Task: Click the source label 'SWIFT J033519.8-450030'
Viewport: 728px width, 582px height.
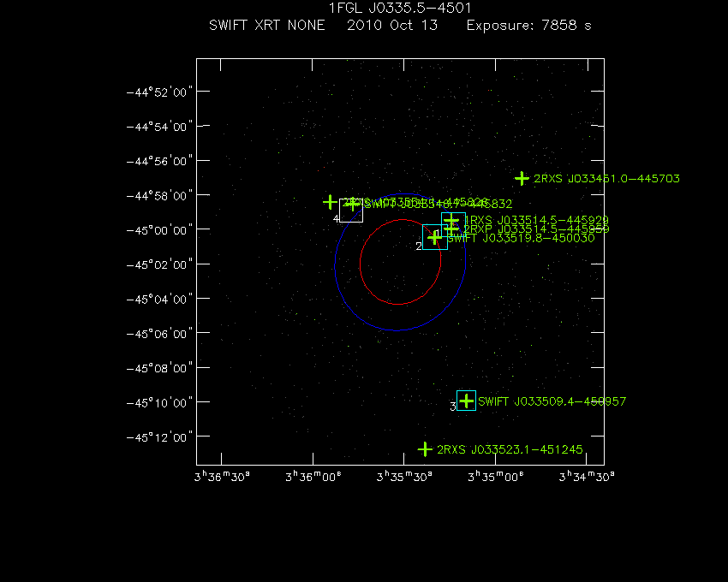Action: pyautogui.click(x=521, y=238)
